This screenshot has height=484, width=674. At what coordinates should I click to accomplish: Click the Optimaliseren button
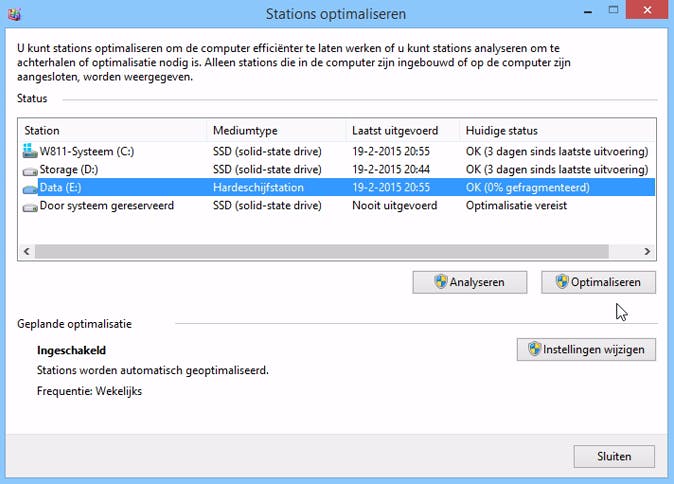[x=598, y=283]
